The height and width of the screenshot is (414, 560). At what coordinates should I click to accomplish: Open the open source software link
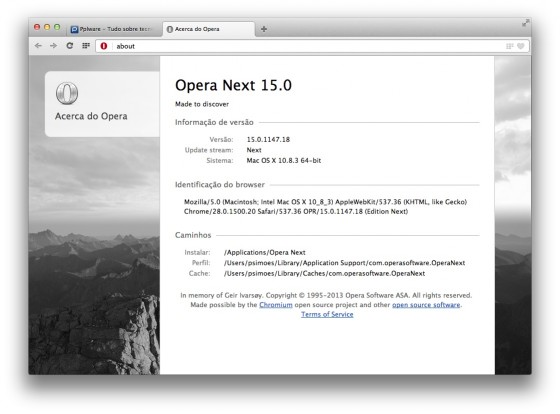[x=426, y=305]
